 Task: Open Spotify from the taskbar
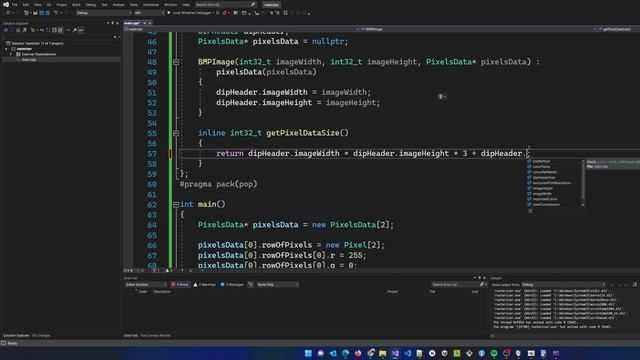(494, 353)
